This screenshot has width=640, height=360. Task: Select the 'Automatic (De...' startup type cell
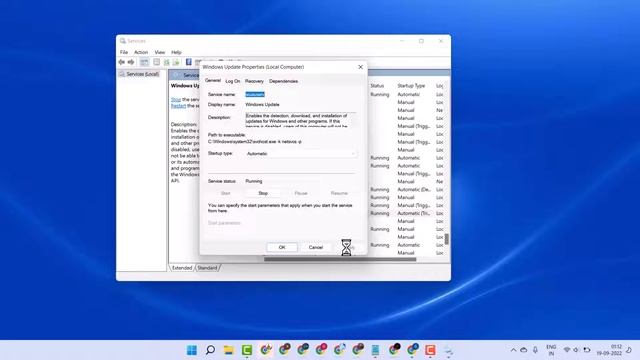pos(414,189)
